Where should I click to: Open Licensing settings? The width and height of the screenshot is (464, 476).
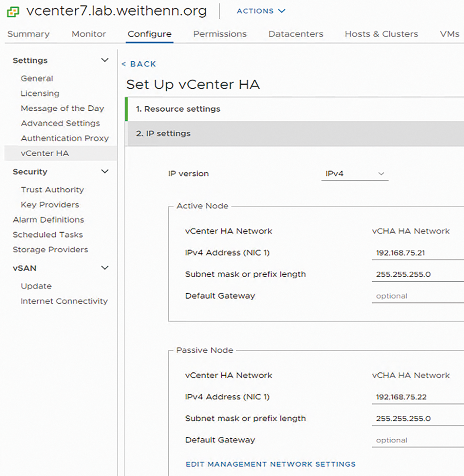click(x=40, y=94)
